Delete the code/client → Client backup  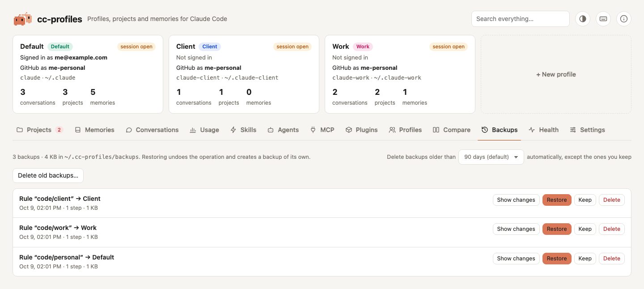pos(612,200)
